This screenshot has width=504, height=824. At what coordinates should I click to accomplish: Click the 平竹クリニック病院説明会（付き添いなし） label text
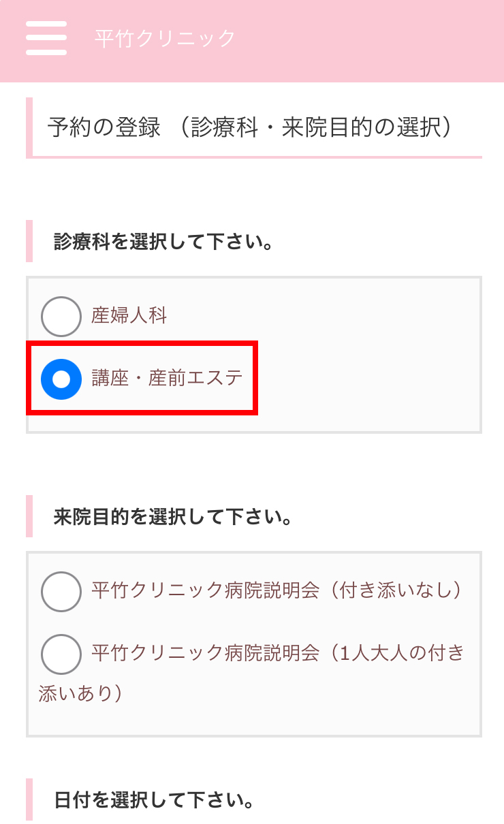coord(277,590)
